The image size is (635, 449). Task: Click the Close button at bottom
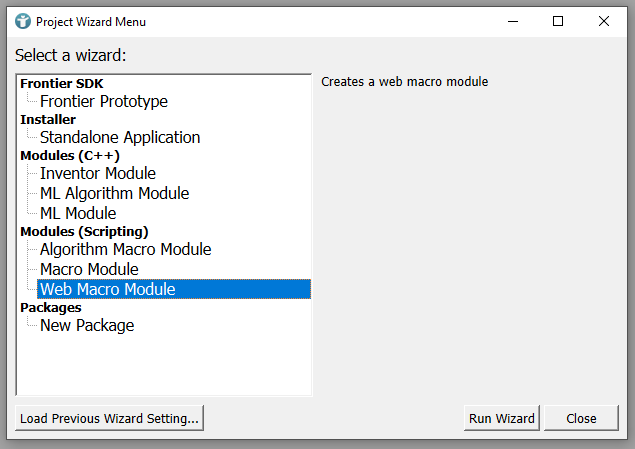[581, 418]
